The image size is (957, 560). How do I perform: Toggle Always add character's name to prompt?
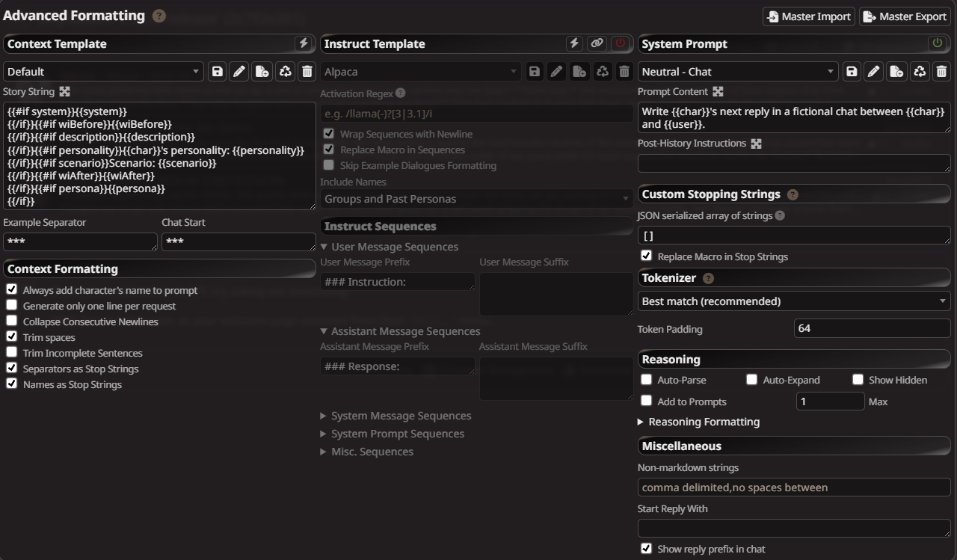point(11,289)
